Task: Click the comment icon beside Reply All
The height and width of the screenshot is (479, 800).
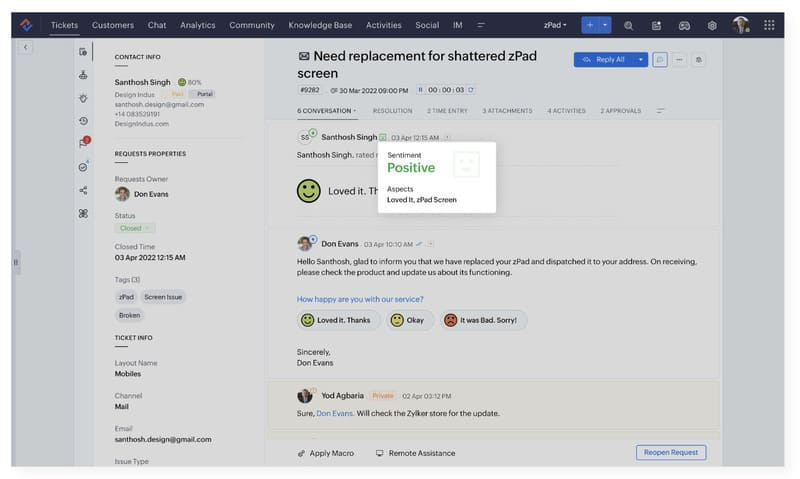Action: pos(660,60)
